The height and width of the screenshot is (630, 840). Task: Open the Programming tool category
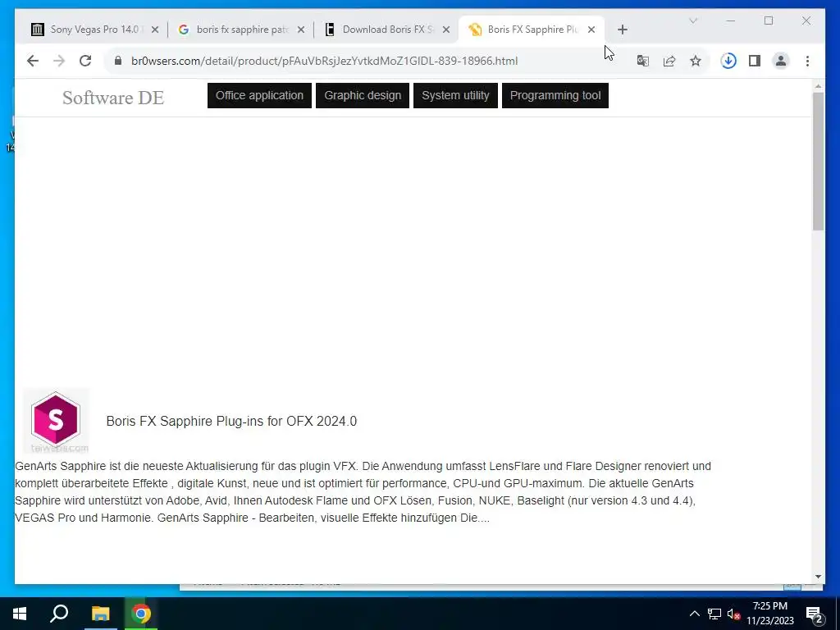pos(555,95)
